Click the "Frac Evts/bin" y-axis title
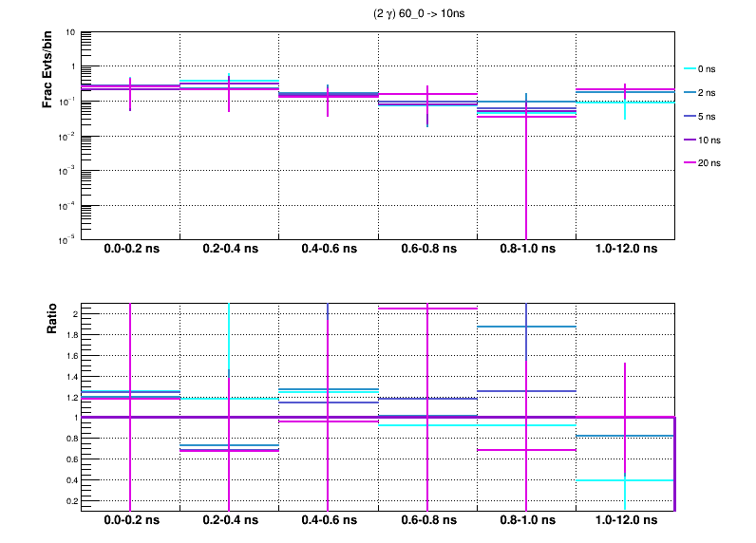Image resolution: width=756 pixels, height=543 pixels. point(47,69)
